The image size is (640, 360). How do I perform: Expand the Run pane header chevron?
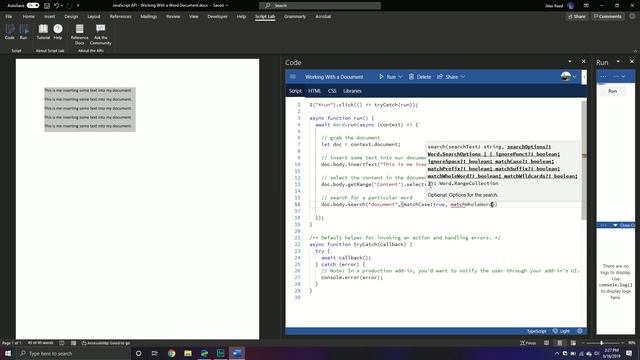623,76
